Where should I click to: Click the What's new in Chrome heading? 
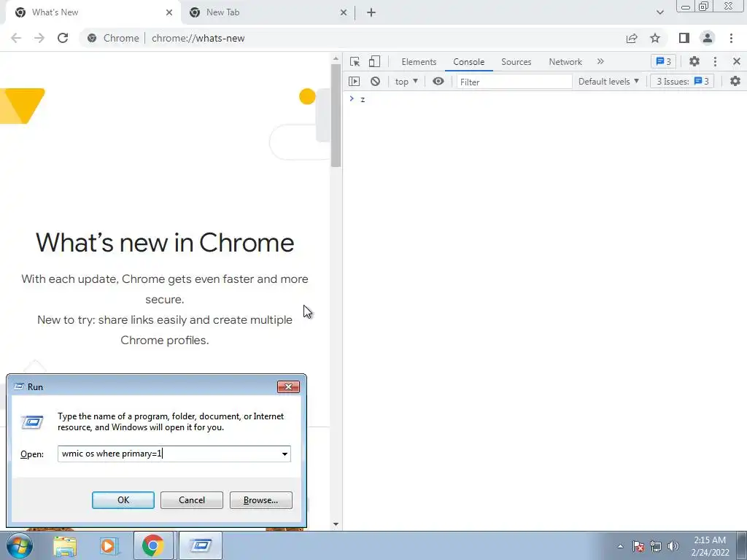pyautogui.click(x=165, y=242)
